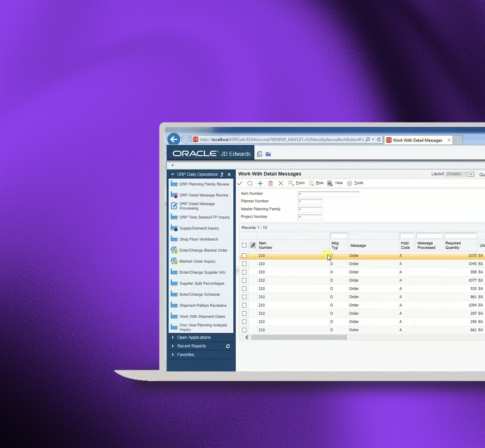
Task: Click the browser back arrow button
Action: coord(174,139)
